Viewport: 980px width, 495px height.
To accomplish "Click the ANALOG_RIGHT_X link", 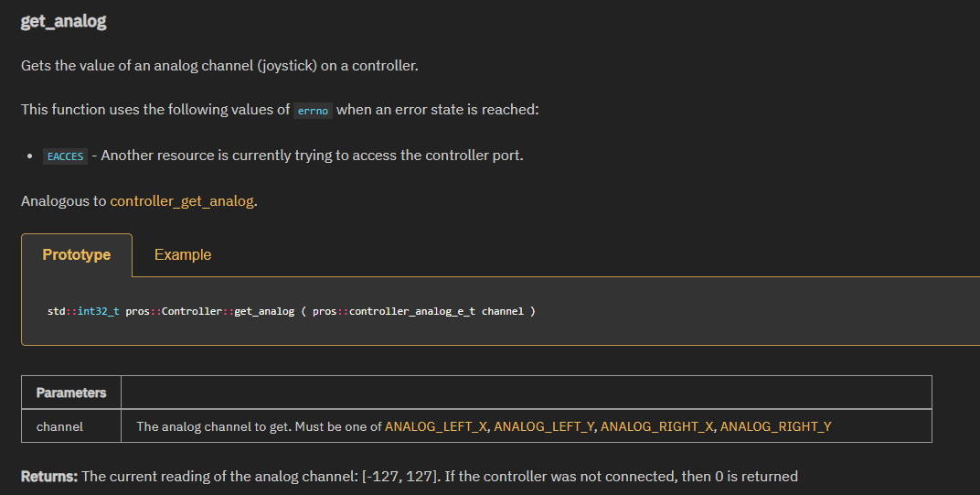I will click(656, 426).
